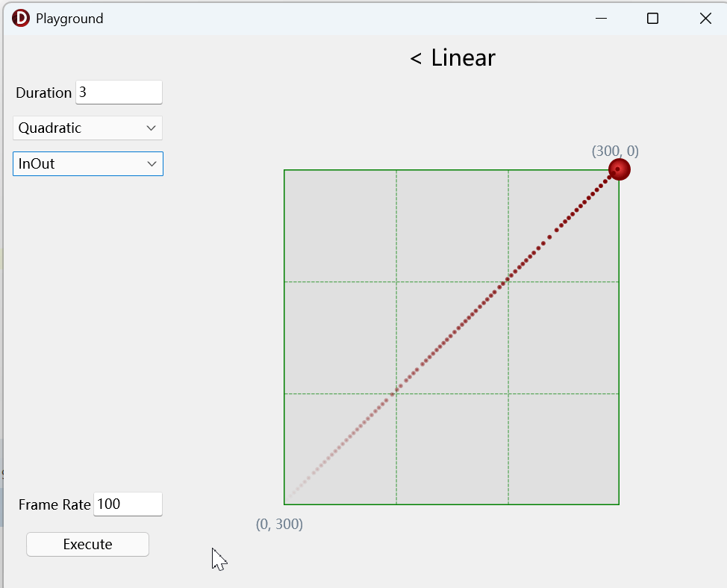Viewport: 727px width, 588px height.
Task: Close the Playground window
Action: point(705,19)
